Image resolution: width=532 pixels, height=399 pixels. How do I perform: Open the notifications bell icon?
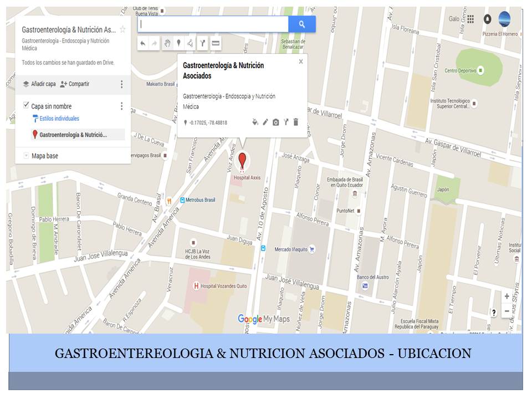tap(487, 19)
